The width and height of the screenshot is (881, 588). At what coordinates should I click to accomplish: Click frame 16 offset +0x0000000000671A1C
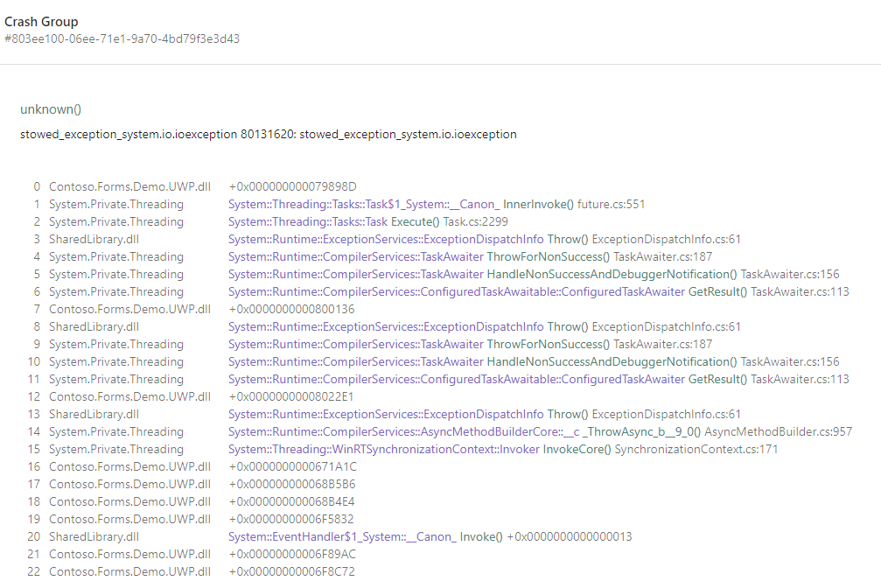(293, 466)
